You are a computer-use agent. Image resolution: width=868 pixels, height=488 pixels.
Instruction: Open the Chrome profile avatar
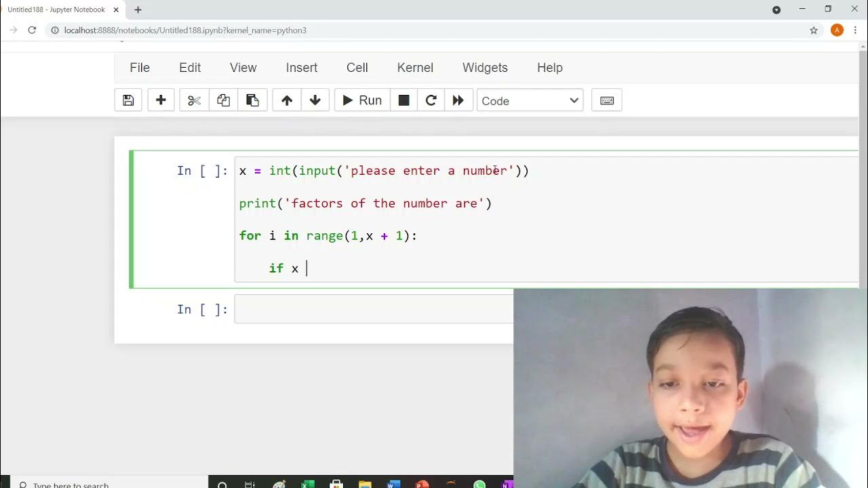click(837, 30)
